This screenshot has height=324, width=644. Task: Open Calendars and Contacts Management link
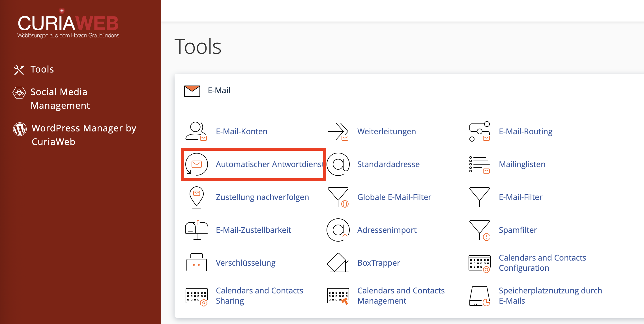[401, 296]
